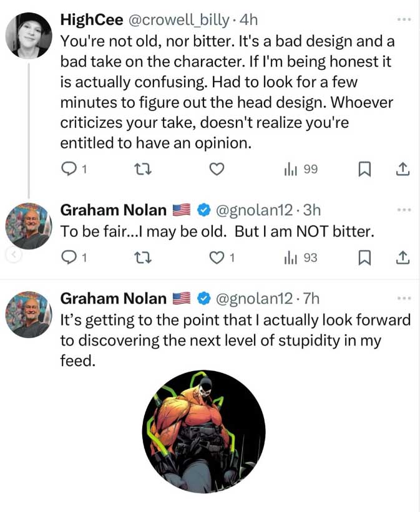Open the circular Bane artwork image
This screenshot has width=420, height=512.
pyautogui.click(x=203, y=432)
